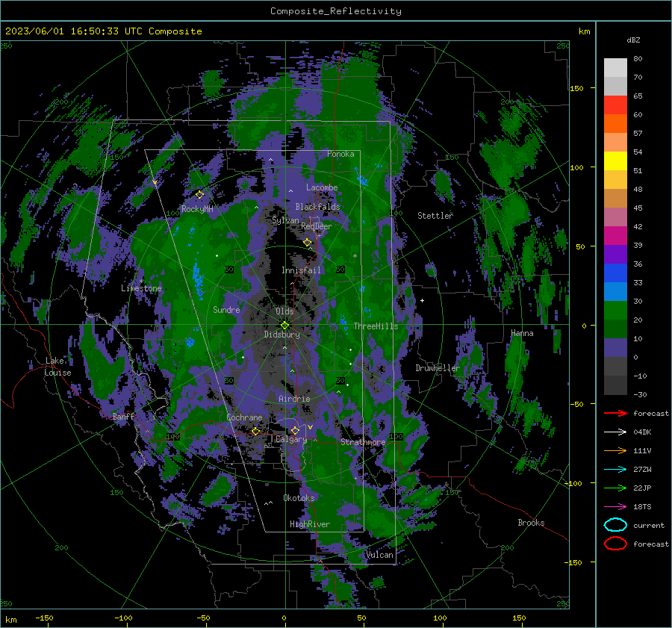Click the Sylvan town label

[x=285, y=220]
